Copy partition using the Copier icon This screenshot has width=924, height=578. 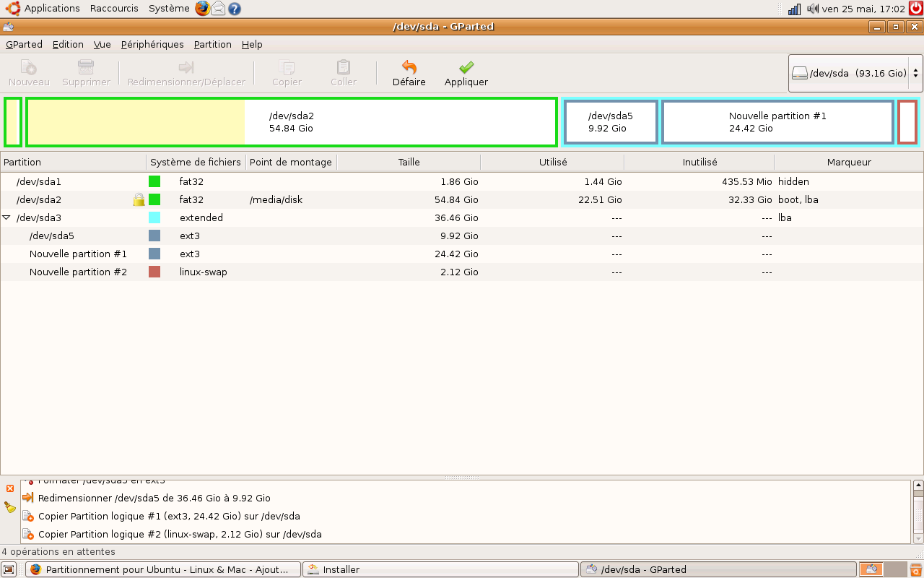[286, 72]
